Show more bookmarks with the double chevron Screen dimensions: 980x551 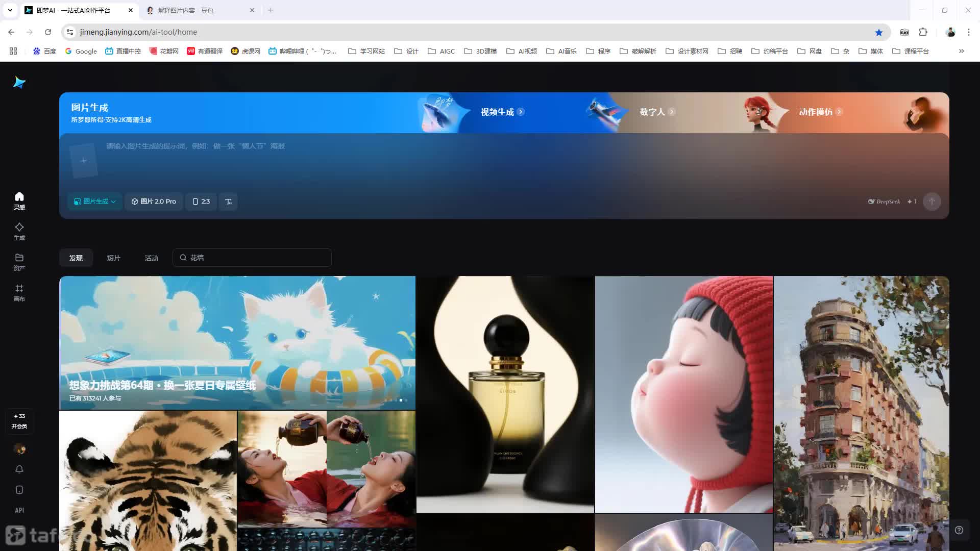[x=961, y=51]
